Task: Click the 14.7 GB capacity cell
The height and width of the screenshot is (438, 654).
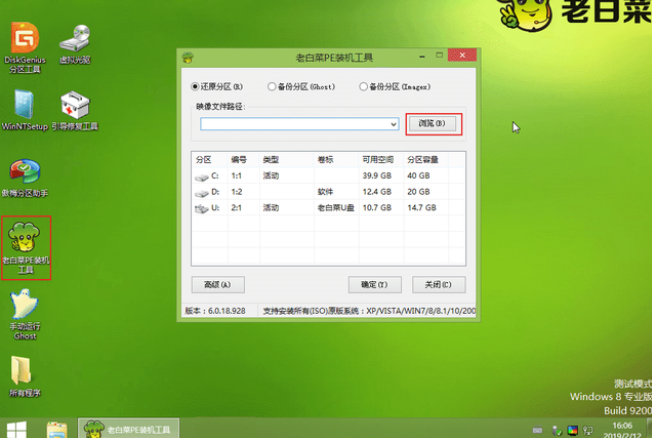Action: 422,208
